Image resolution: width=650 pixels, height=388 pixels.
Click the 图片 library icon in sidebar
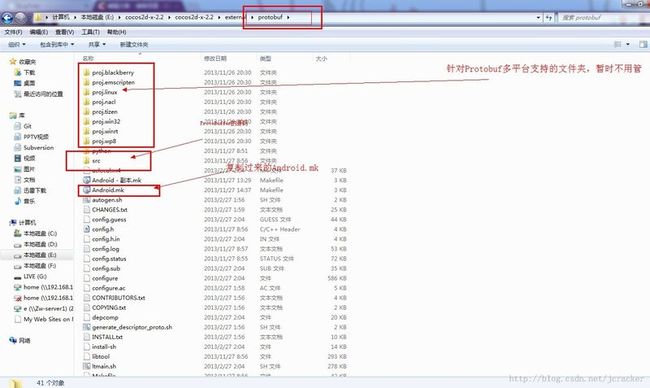[18, 169]
